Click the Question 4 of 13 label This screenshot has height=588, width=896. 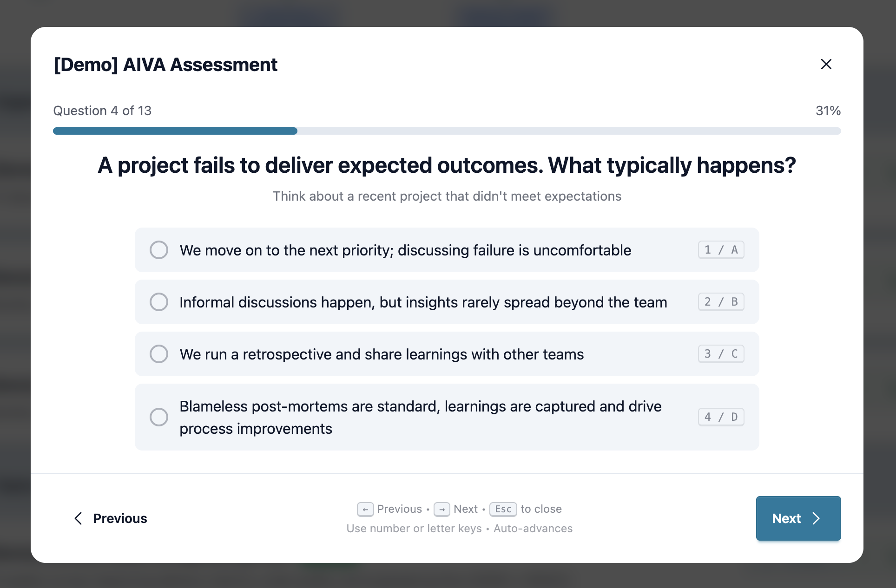tap(102, 111)
